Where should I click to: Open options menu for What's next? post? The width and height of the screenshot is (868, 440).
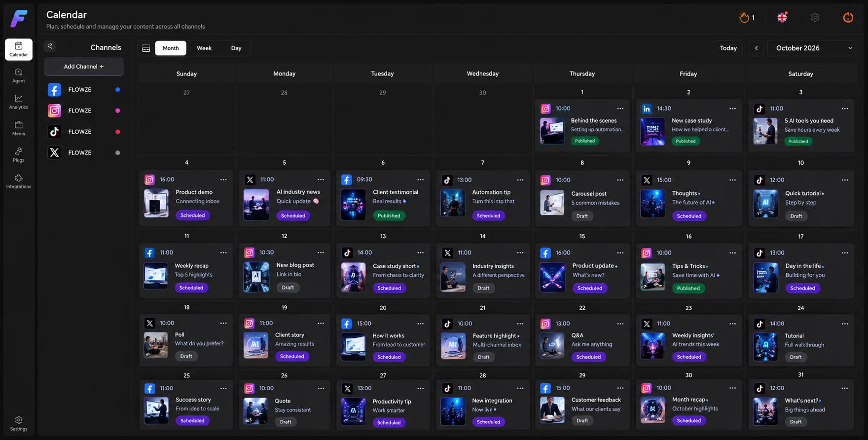tap(845, 388)
